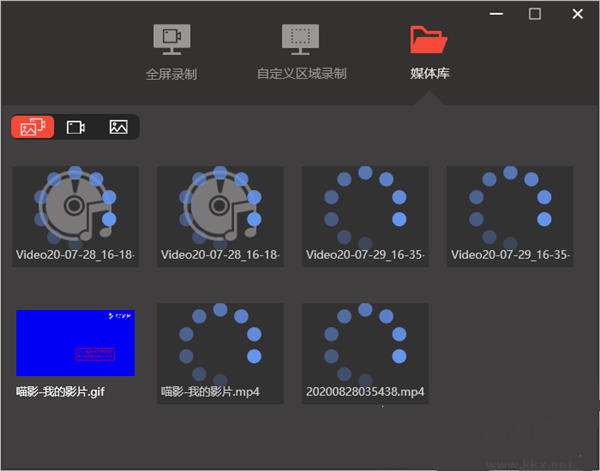Select the all media filter icon

[33, 127]
